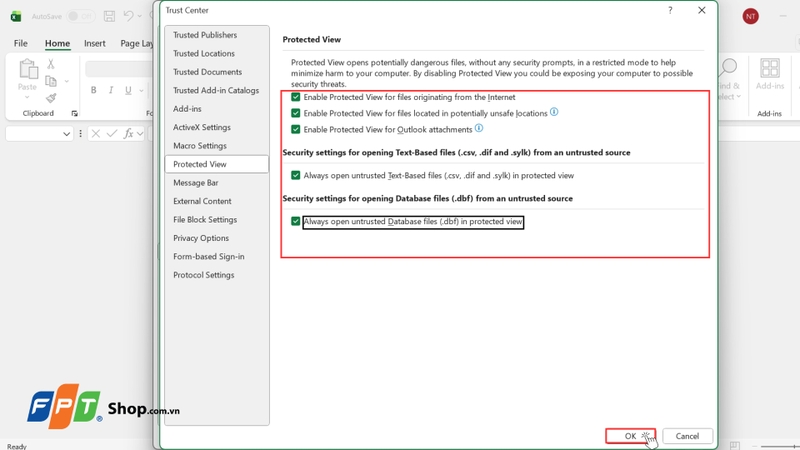The image size is (800, 450).
Task: Click info icon beside unsafe locations option
Action: pyautogui.click(x=554, y=112)
